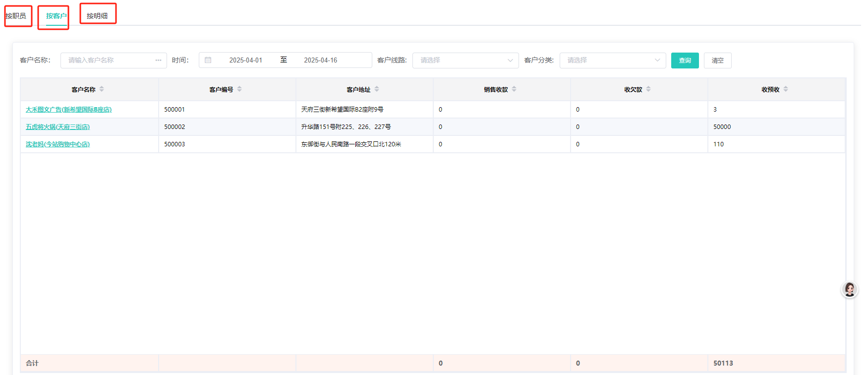The image size is (868, 375).
Task: Select the 按客户 tab
Action: pos(56,16)
